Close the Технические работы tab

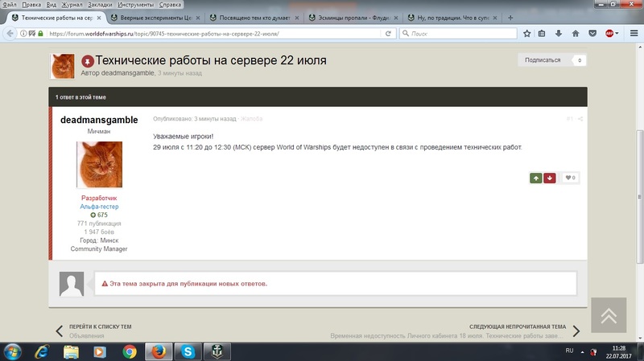[98, 18]
